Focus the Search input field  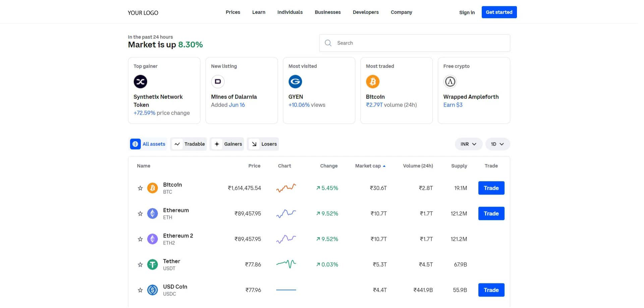(x=414, y=43)
